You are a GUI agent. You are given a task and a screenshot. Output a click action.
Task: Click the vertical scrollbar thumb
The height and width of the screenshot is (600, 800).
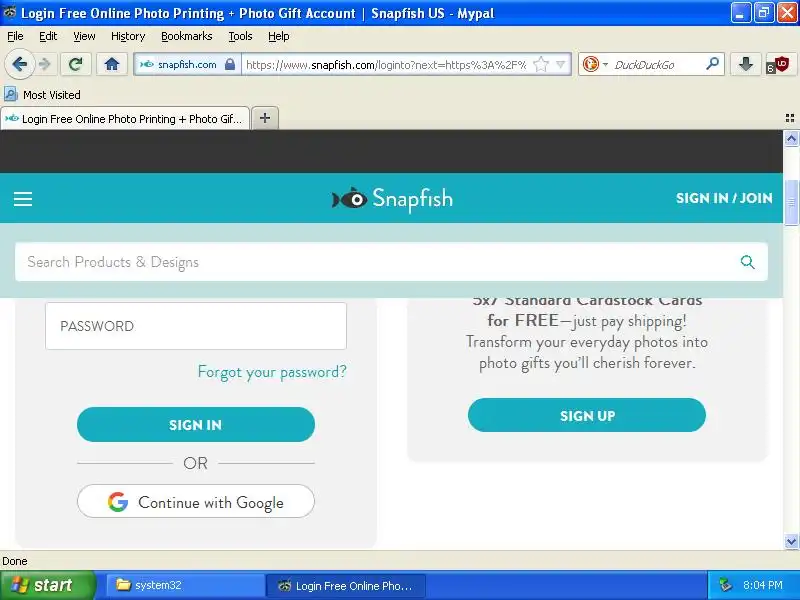791,203
